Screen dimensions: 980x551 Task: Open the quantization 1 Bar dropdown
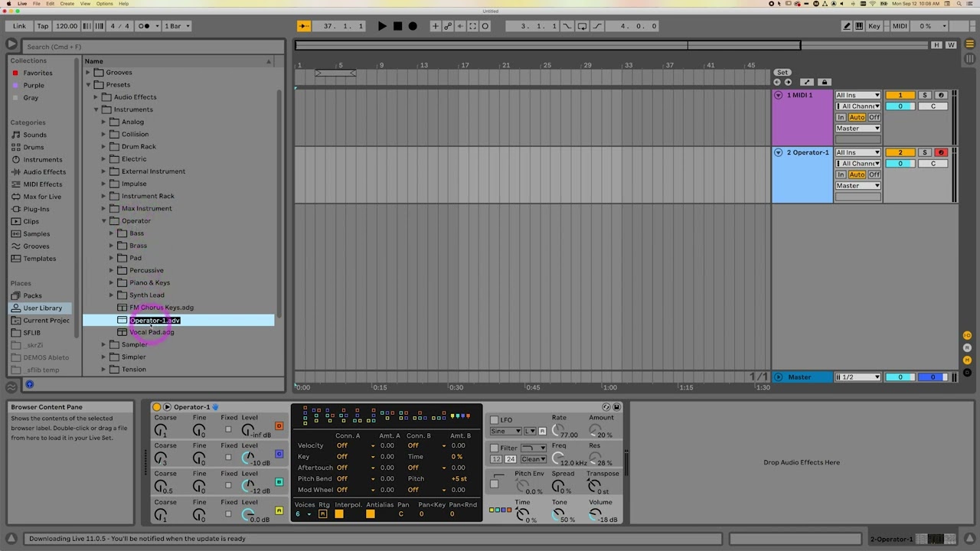pyautogui.click(x=177, y=26)
